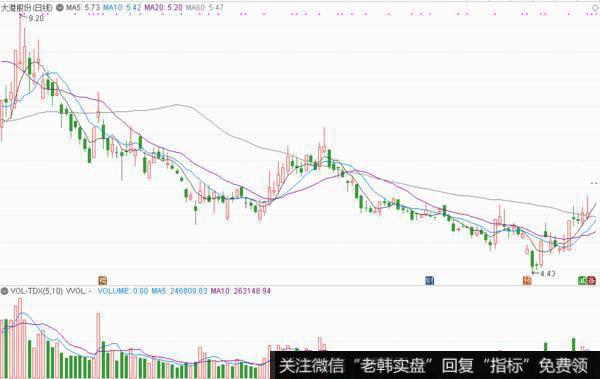The height and width of the screenshot is (379, 600).
Task: Click the VOLUME: 0.00 value label
Action: click(123, 291)
